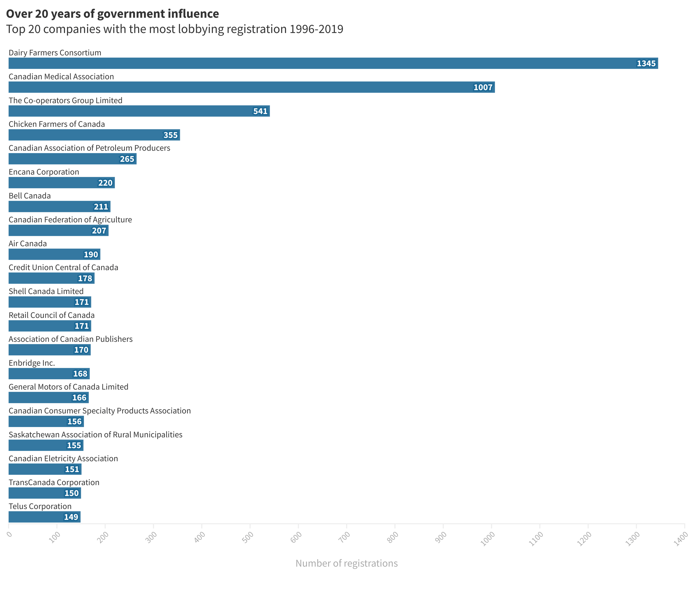Click the Canadian Medical Association bar

(x=252, y=87)
